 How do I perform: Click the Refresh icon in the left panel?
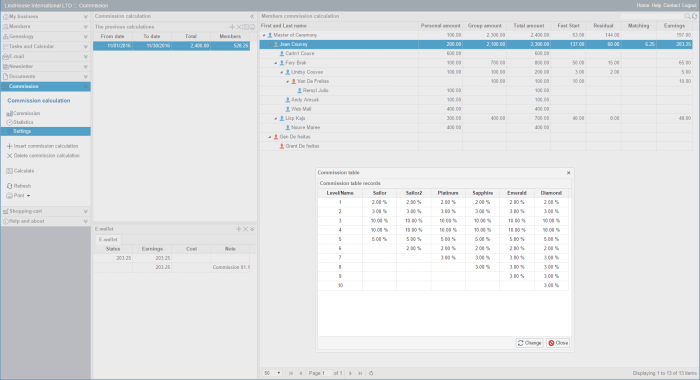9,186
